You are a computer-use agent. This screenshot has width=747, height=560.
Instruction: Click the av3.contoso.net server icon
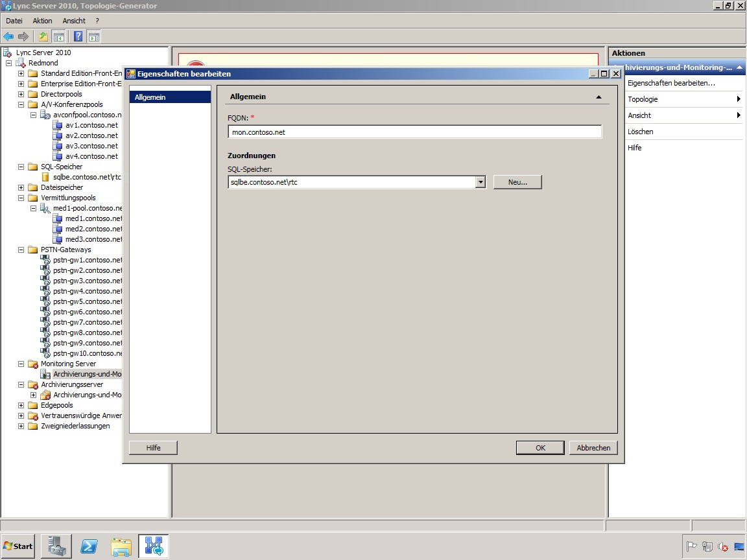point(57,146)
